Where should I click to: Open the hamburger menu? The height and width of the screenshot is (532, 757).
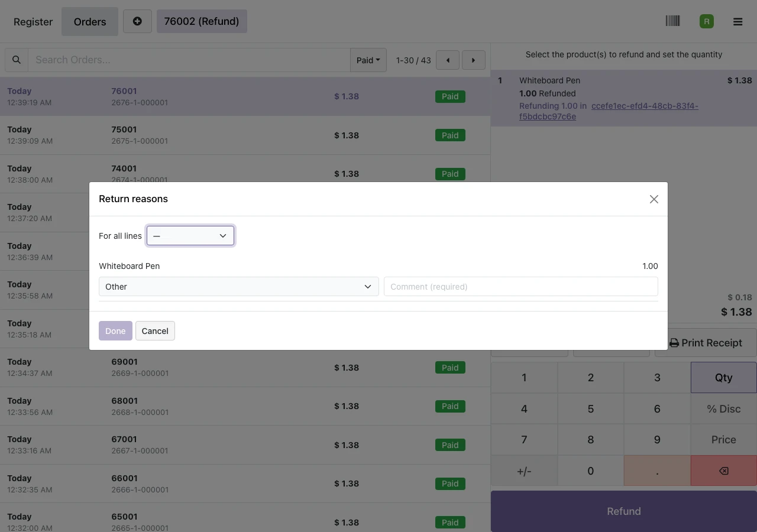pyautogui.click(x=737, y=21)
